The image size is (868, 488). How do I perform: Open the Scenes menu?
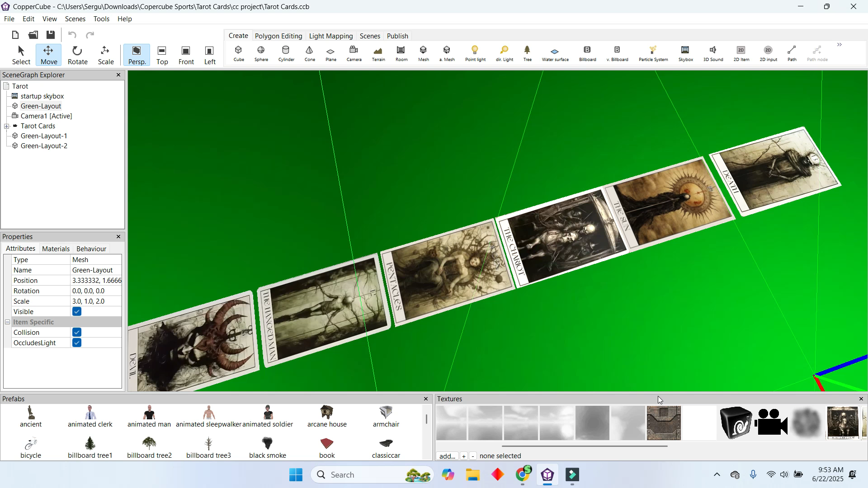(x=75, y=19)
